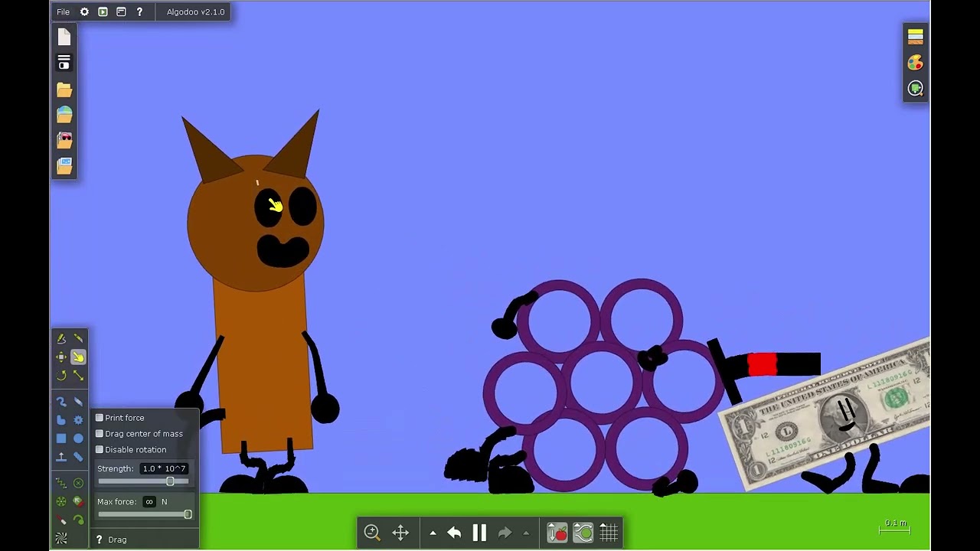980x551 pixels.
Task: Select the Plane tool
Action: tap(61, 457)
